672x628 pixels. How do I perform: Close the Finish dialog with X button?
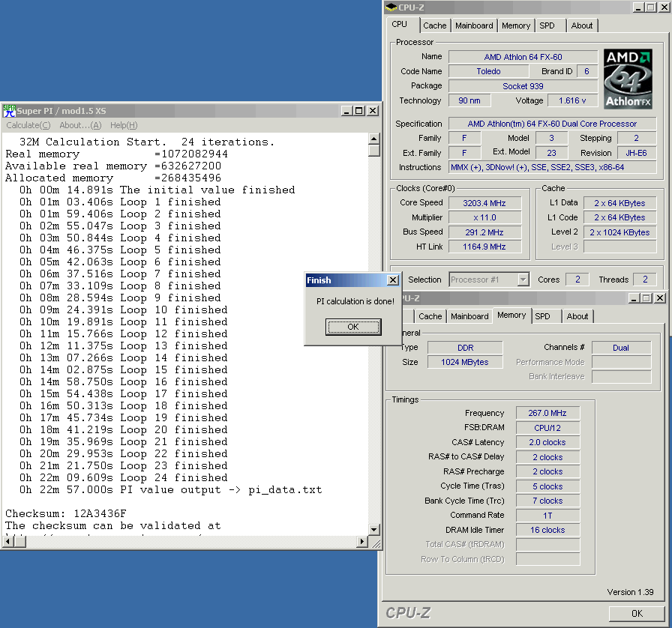click(x=392, y=280)
